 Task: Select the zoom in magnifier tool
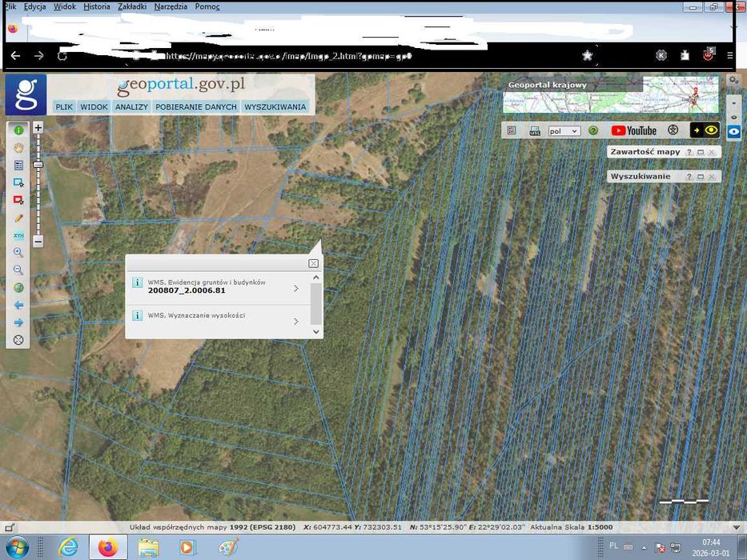[18, 252]
